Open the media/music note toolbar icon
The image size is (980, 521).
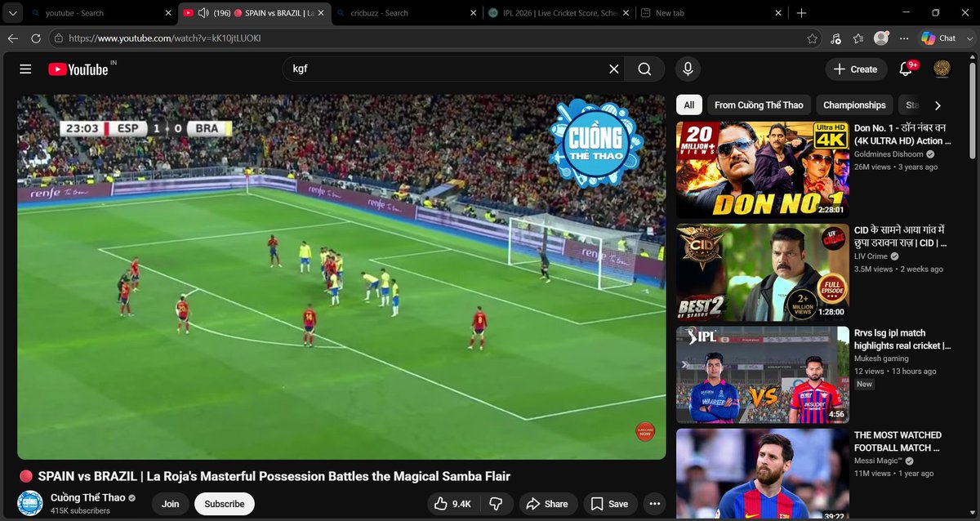pos(835,38)
